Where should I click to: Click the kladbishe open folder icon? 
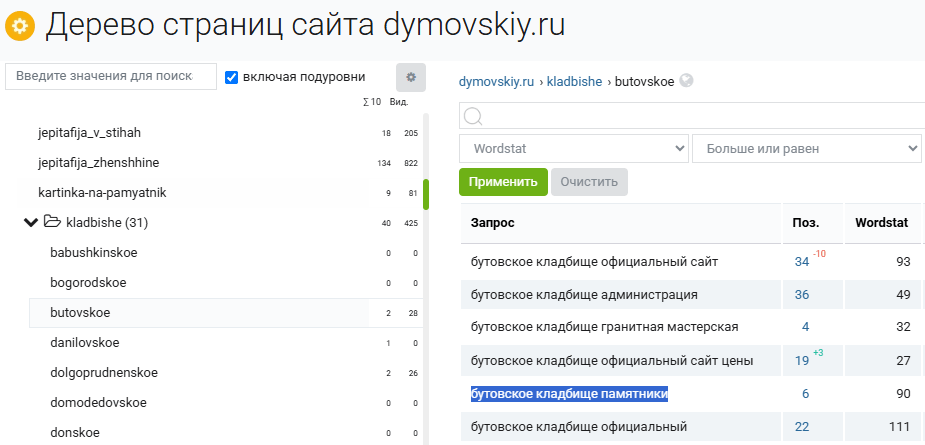pyautogui.click(x=52, y=222)
